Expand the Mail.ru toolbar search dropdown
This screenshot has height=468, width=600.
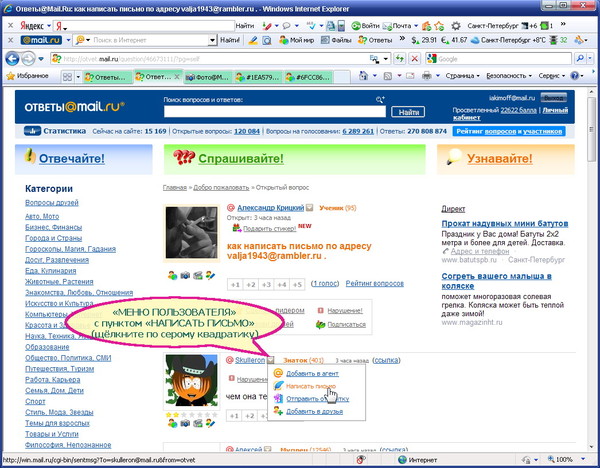tap(212, 40)
